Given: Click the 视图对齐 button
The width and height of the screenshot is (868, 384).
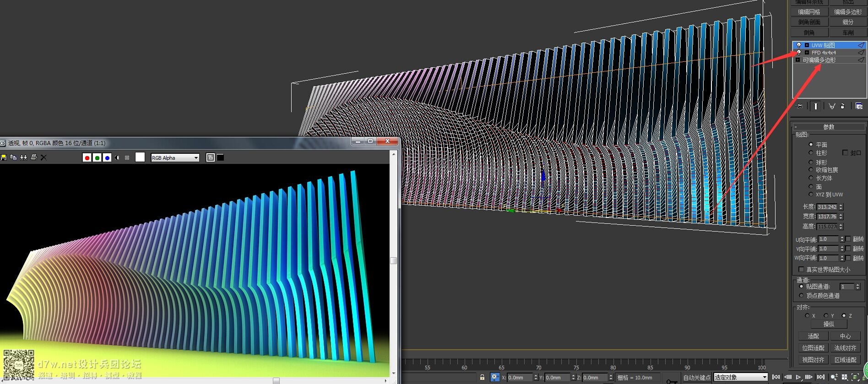Looking at the screenshot, I should pyautogui.click(x=813, y=360).
